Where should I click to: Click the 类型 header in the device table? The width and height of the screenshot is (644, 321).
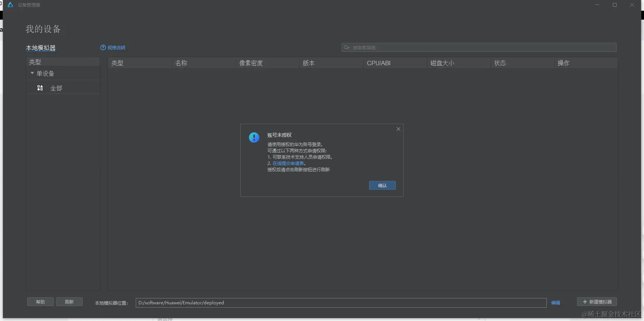140,63
